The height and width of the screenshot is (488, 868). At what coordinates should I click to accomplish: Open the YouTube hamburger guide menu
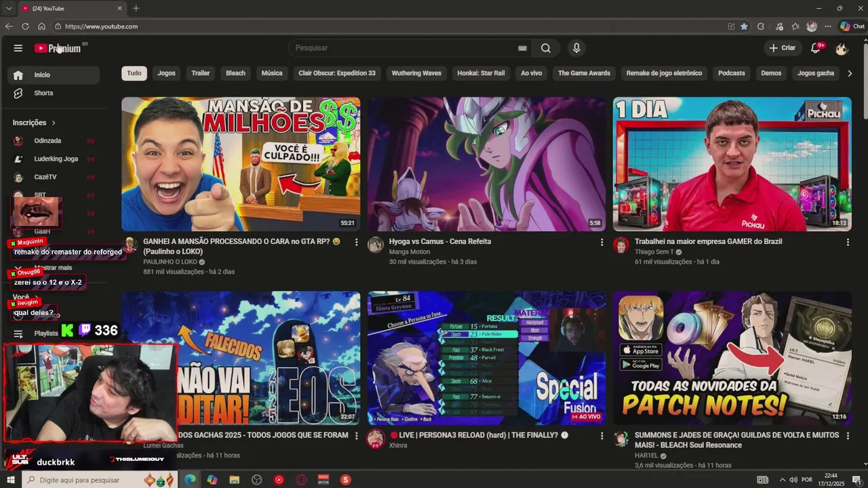coord(18,48)
